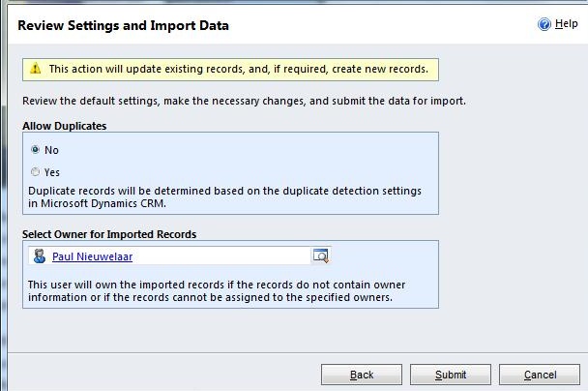Open the owner lookup magnifier icon
Screen dimensions: 588x391
pyautogui.click(x=320, y=256)
